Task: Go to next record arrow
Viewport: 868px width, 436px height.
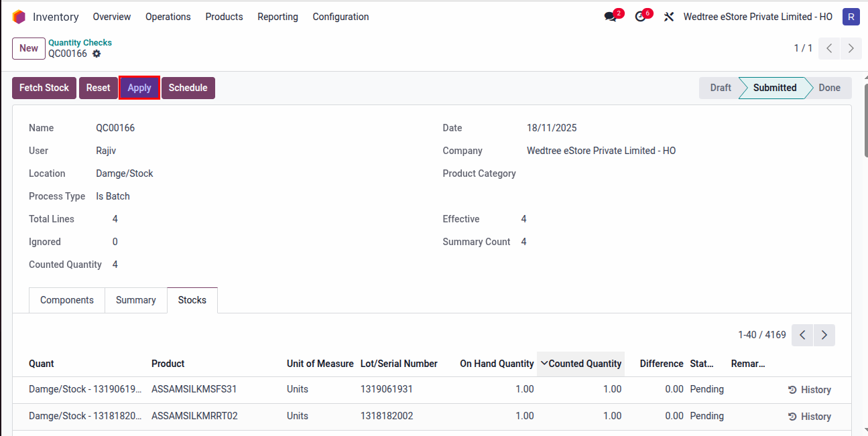Action: pos(851,48)
